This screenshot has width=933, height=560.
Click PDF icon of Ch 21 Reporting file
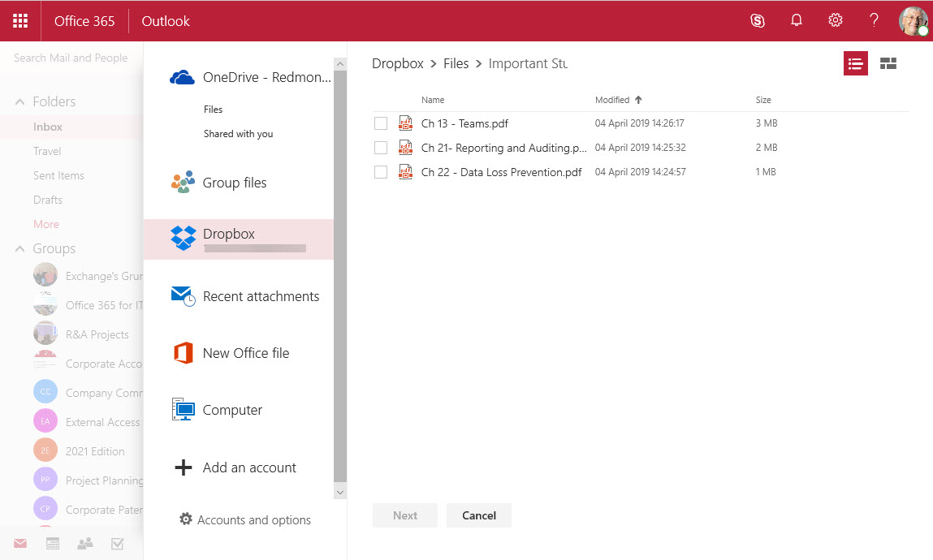406,148
